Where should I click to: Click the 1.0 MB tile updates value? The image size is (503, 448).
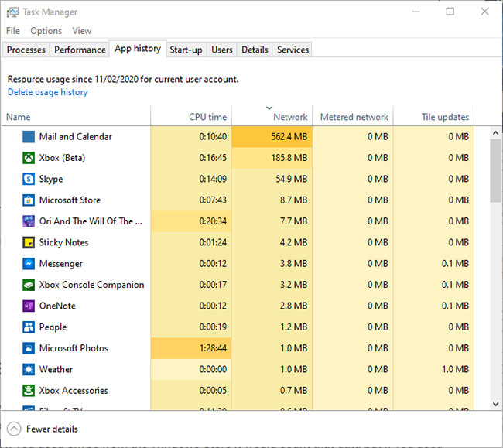(456, 369)
